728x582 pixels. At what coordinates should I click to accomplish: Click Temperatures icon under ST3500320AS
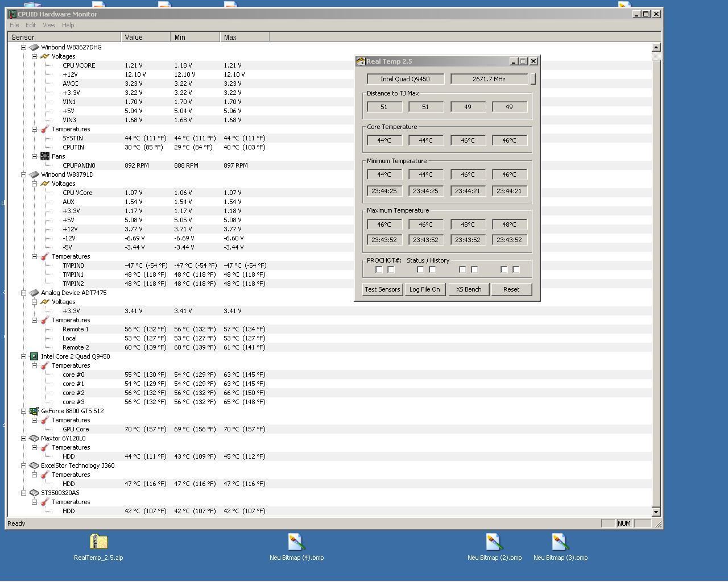pos(45,502)
